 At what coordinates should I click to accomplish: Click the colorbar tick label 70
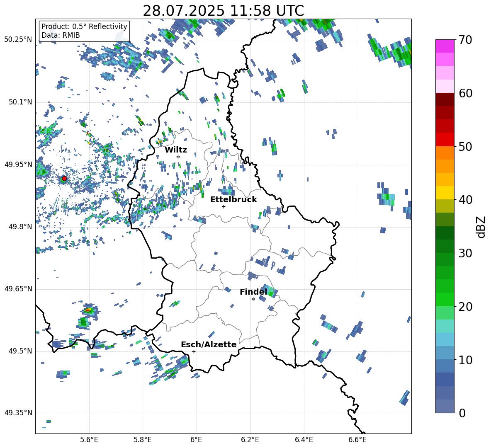[x=465, y=40]
